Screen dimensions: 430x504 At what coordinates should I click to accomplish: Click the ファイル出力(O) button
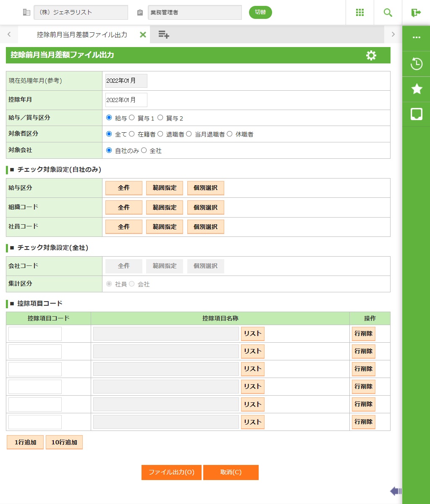point(171,472)
